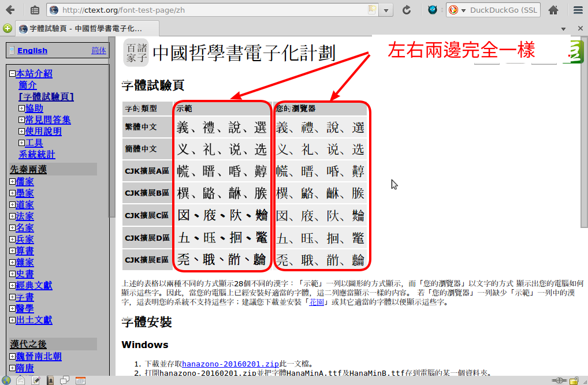Go to the home page
Image resolution: width=588 pixels, height=385 pixels.
pos(553,10)
